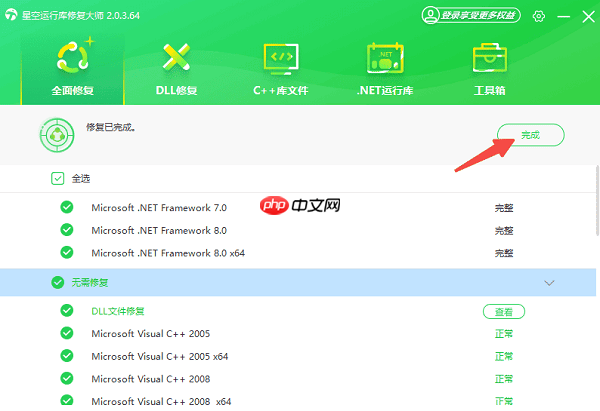Collapse the 无需修复 section with chevron

[x=549, y=283]
